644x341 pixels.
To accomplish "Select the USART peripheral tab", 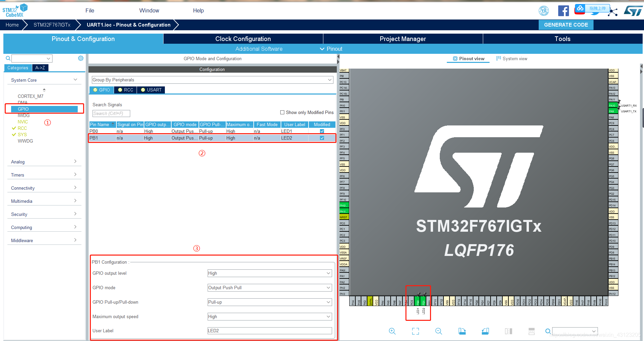I will (151, 90).
